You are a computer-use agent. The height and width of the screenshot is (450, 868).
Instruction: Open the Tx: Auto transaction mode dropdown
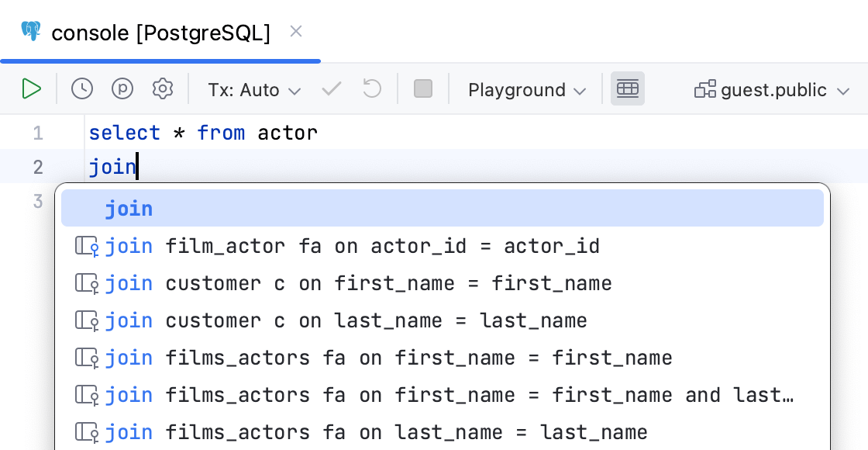point(254,88)
